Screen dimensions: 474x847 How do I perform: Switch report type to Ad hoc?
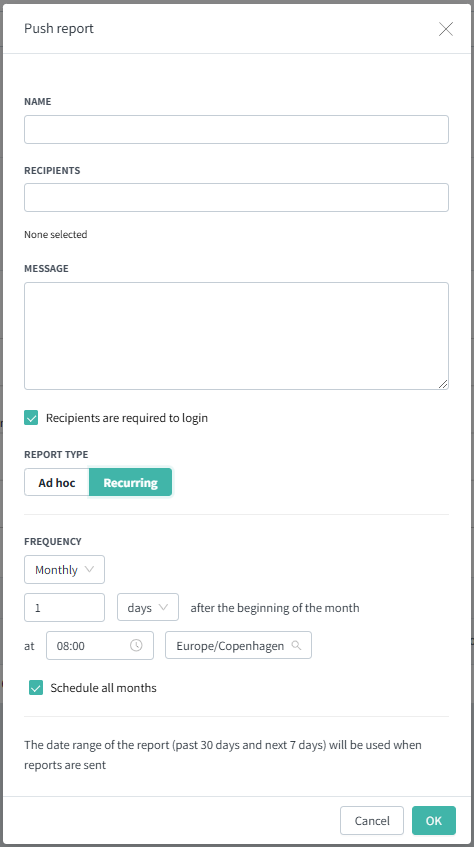pos(57,482)
